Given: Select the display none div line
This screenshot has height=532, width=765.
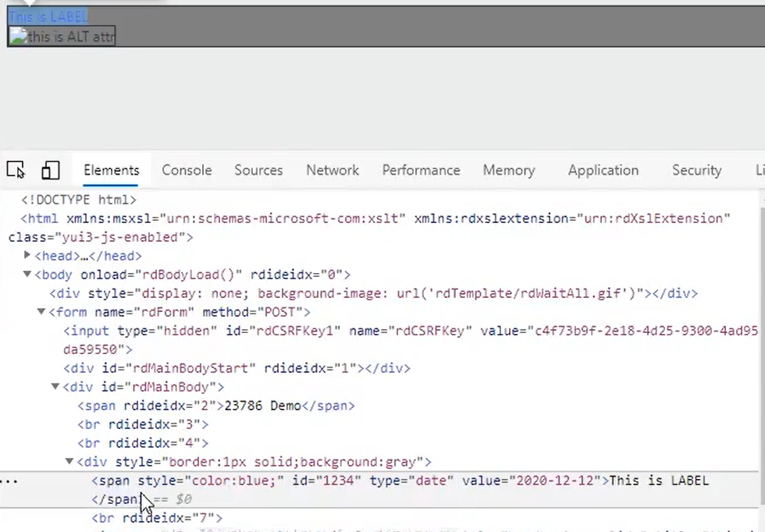Looking at the screenshot, I should point(374,293).
